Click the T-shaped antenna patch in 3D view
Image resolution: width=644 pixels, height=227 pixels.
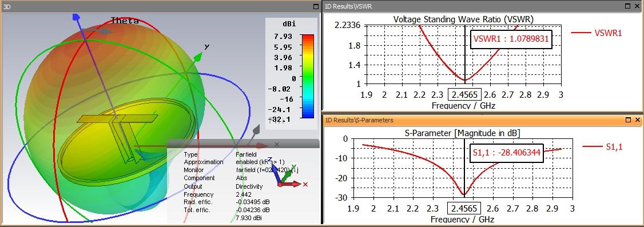tap(117, 120)
